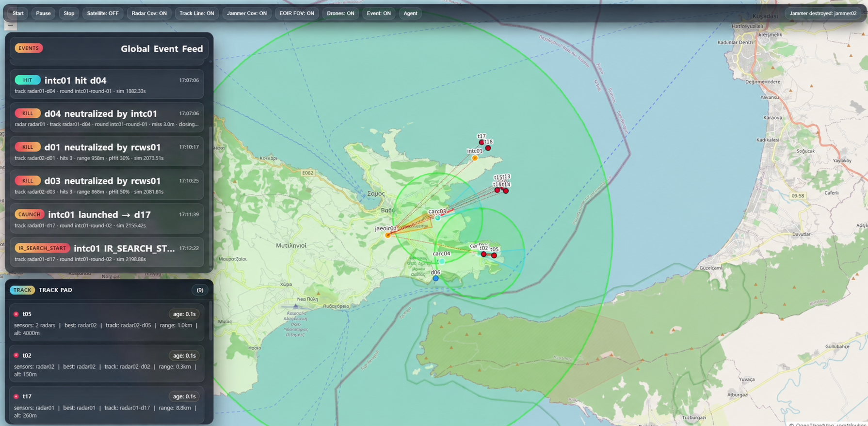
Task: Open d04 neutralized by intc01 event
Action: (107, 118)
